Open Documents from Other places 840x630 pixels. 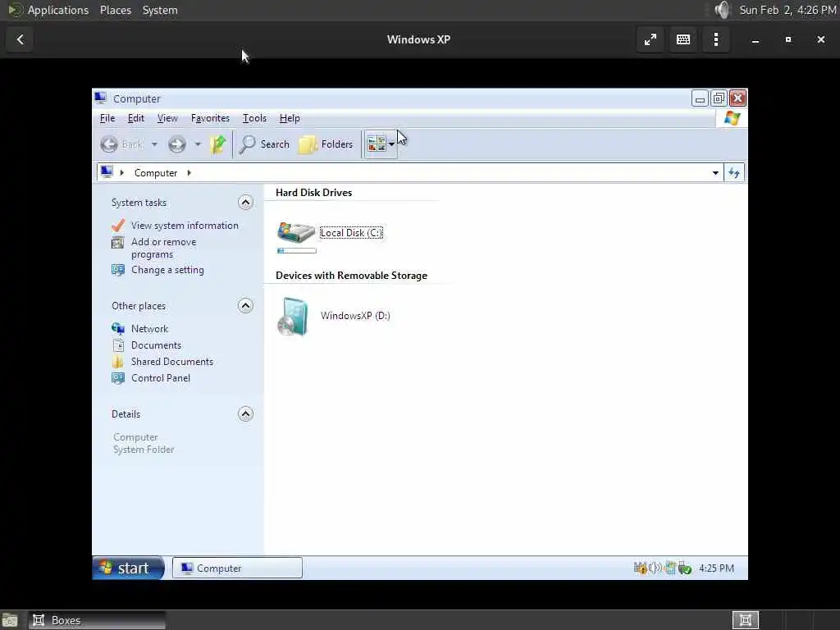tap(156, 345)
